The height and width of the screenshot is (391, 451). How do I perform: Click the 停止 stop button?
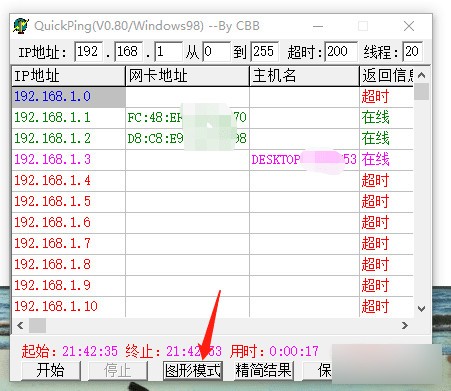pyautogui.click(x=118, y=370)
